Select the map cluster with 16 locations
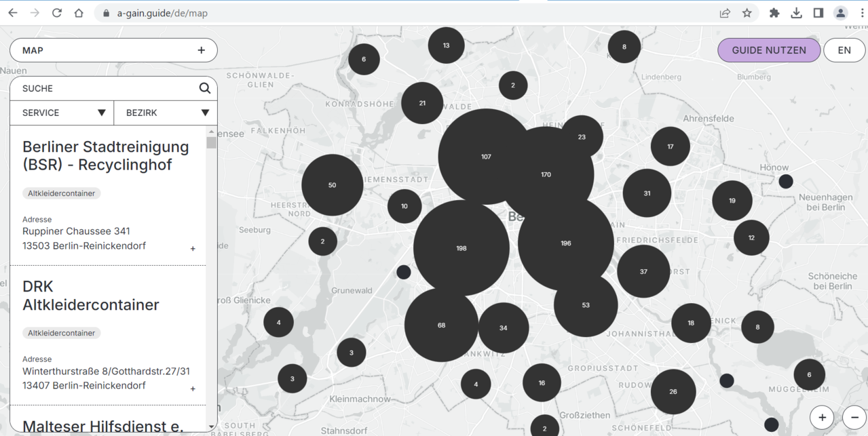868x436 pixels. coord(542,382)
